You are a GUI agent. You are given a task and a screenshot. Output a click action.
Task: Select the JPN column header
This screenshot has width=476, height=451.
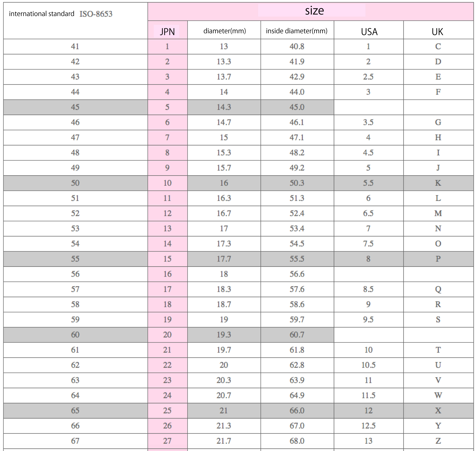pos(167,32)
